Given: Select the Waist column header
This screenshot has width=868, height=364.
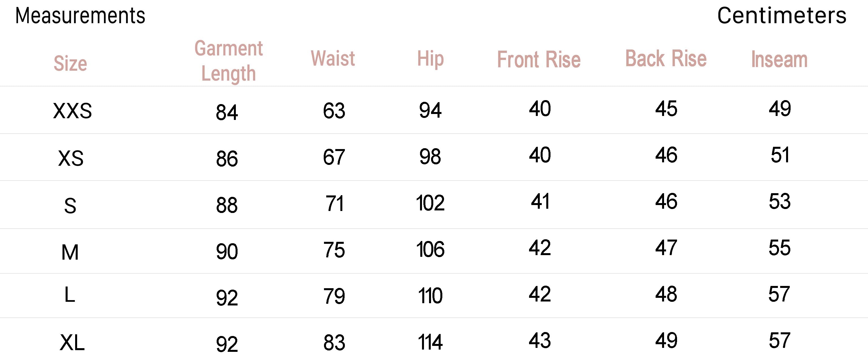Looking at the screenshot, I should click(333, 58).
